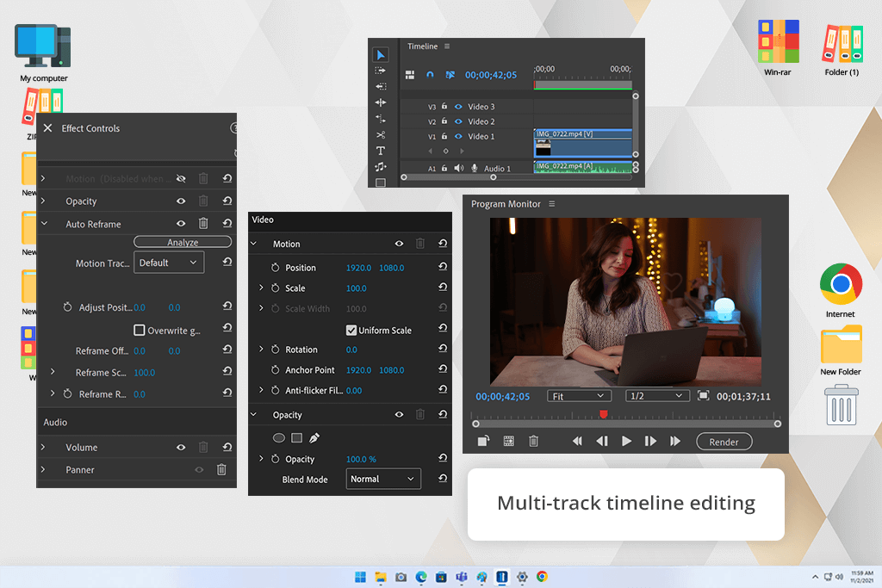Image resolution: width=882 pixels, height=588 pixels.
Task: Open the Windows Start menu
Action: [360, 577]
